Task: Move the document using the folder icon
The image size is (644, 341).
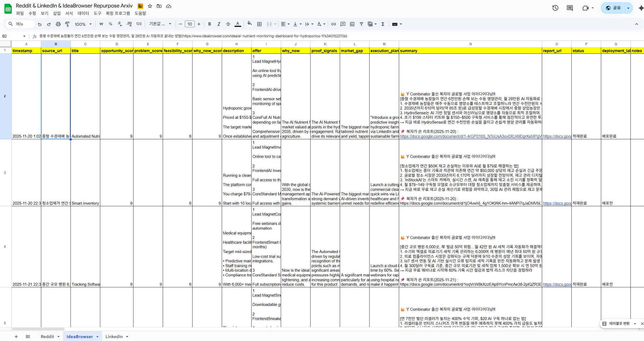Action: tap(159, 6)
